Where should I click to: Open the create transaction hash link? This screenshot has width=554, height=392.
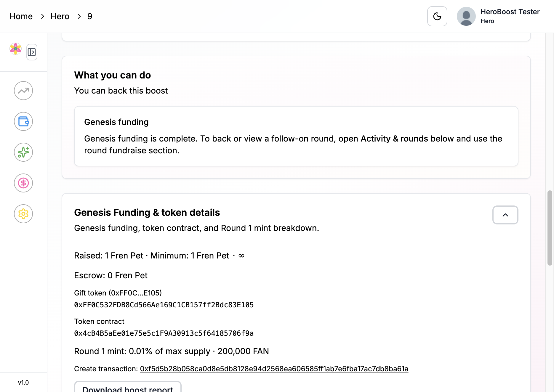click(274, 369)
